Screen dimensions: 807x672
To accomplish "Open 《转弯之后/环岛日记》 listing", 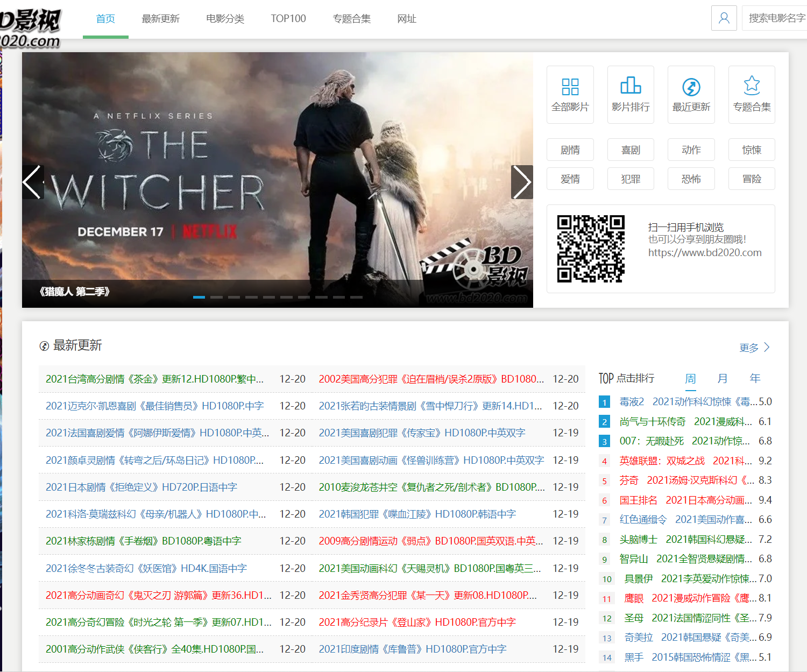I will 154,460.
